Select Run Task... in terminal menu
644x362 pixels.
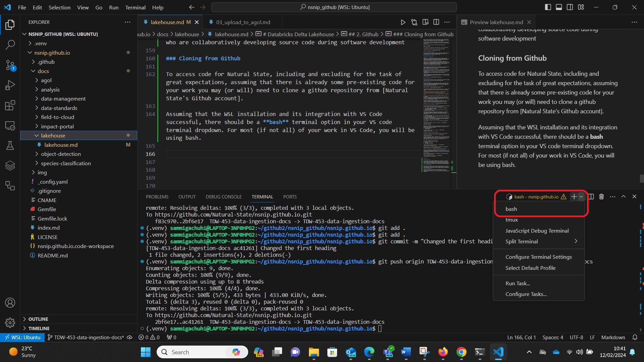coord(539,283)
